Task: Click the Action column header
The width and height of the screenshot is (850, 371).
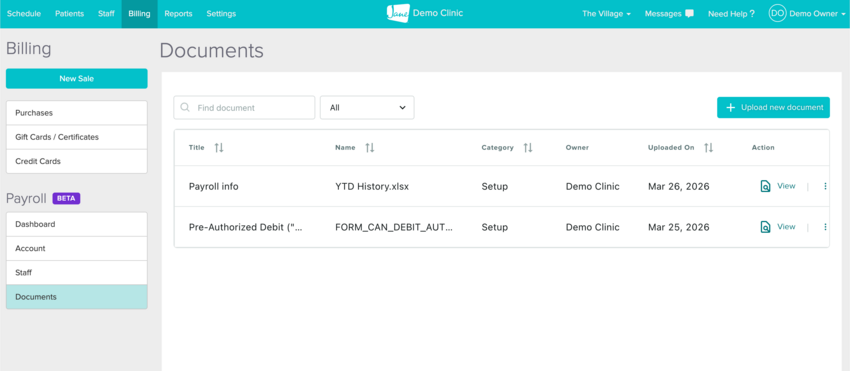Action: click(x=763, y=148)
